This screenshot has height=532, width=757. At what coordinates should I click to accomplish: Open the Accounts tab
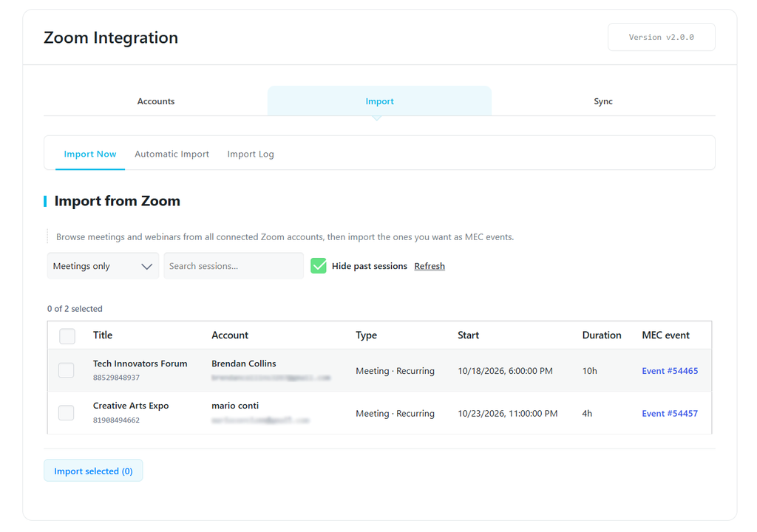155,101
